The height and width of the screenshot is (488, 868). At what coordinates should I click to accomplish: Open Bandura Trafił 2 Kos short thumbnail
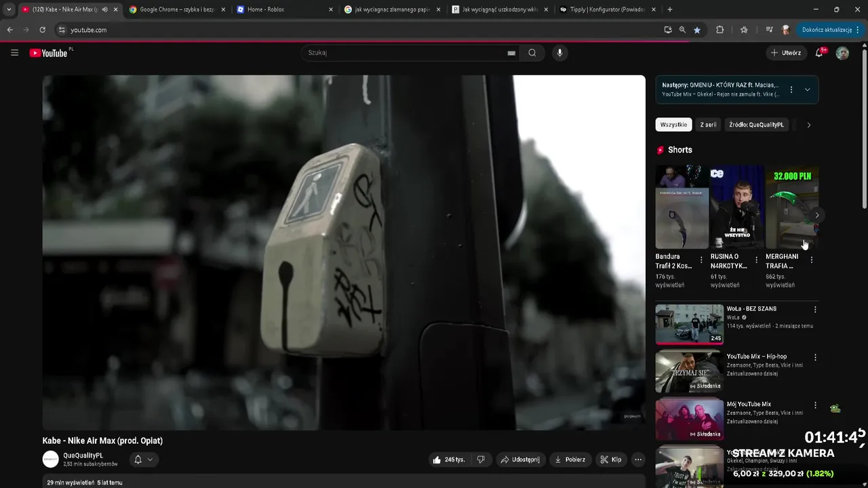tap(682, 207)
